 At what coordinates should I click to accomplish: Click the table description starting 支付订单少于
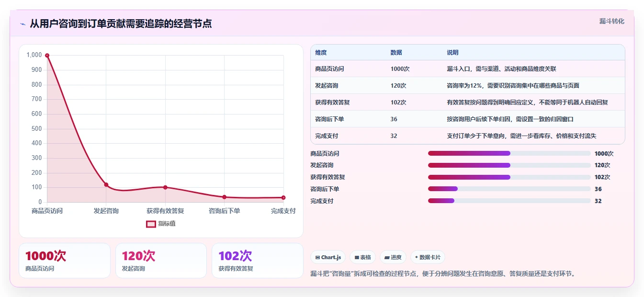(521, 136)
